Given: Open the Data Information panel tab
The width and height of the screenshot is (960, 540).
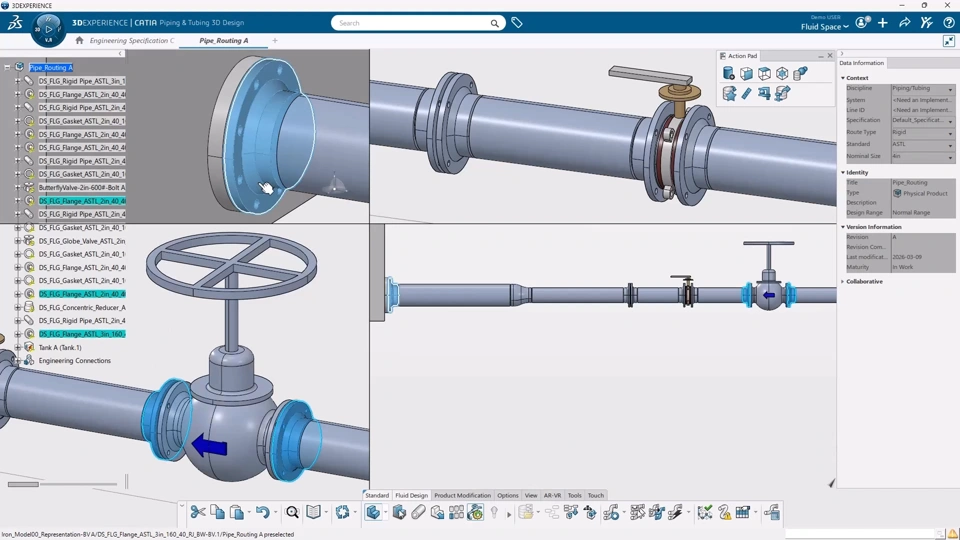Looking at the screenshot, I should click(861, 63).
